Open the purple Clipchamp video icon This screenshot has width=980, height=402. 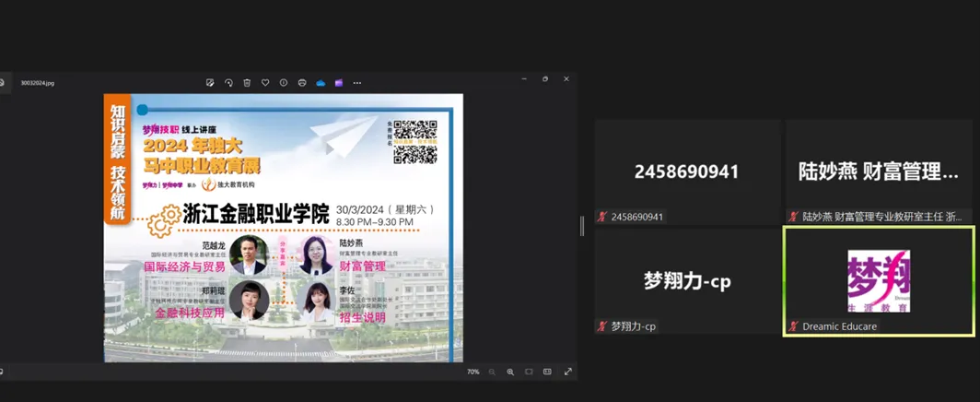pos(339,83)
